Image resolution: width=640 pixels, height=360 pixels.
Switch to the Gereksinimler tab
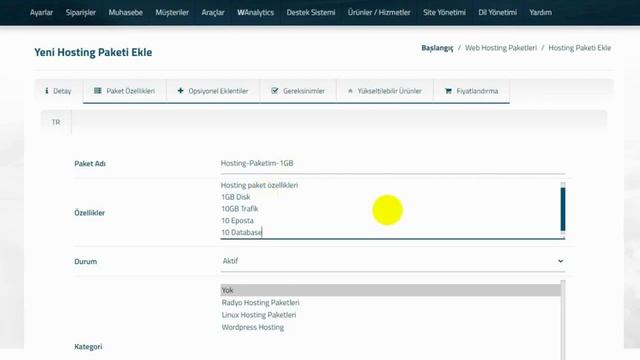click(298, 91)
